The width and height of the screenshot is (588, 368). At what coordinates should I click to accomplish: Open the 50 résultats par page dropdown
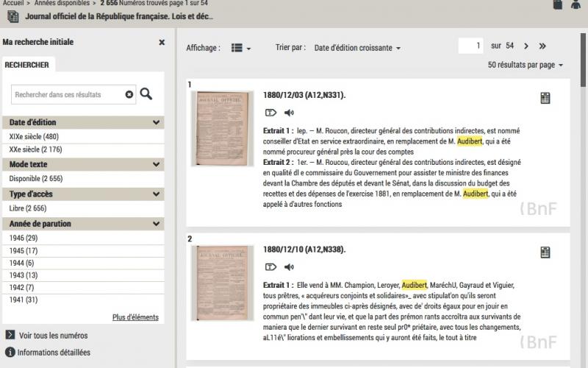coord(525,65)
